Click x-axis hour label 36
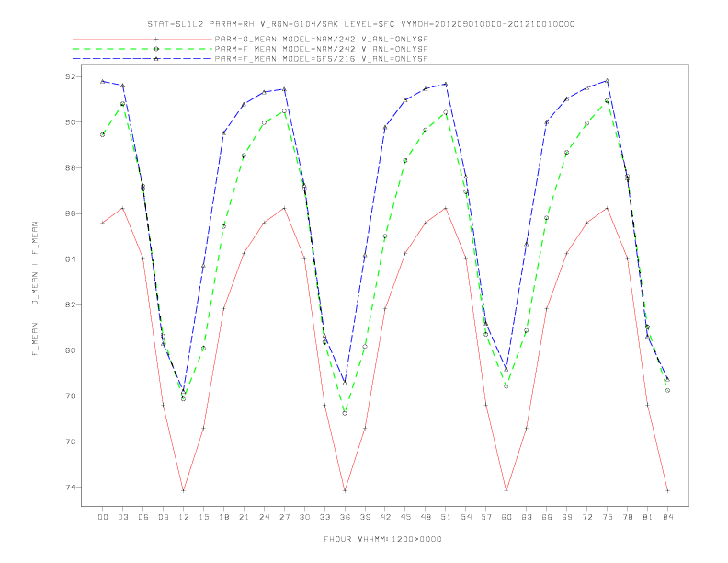The height and width of the screenshot is (563, 728). (x=345, y=517)
